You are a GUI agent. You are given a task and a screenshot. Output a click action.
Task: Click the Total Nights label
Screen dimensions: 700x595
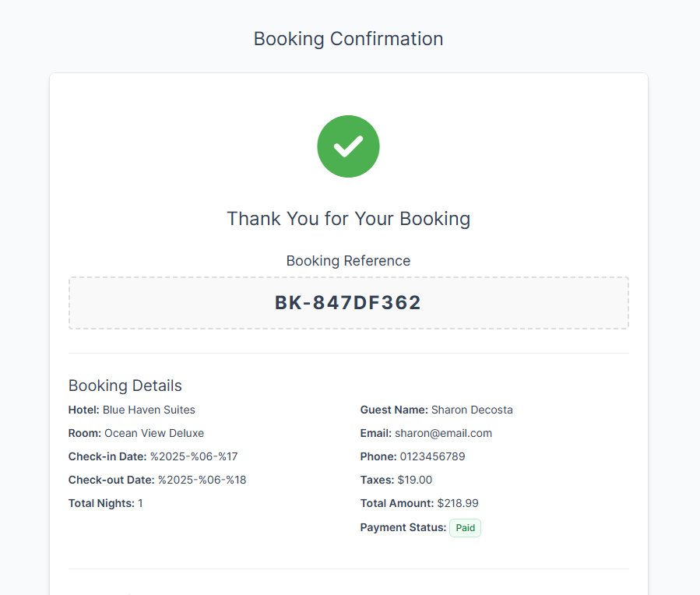click(x=101, y=503)
